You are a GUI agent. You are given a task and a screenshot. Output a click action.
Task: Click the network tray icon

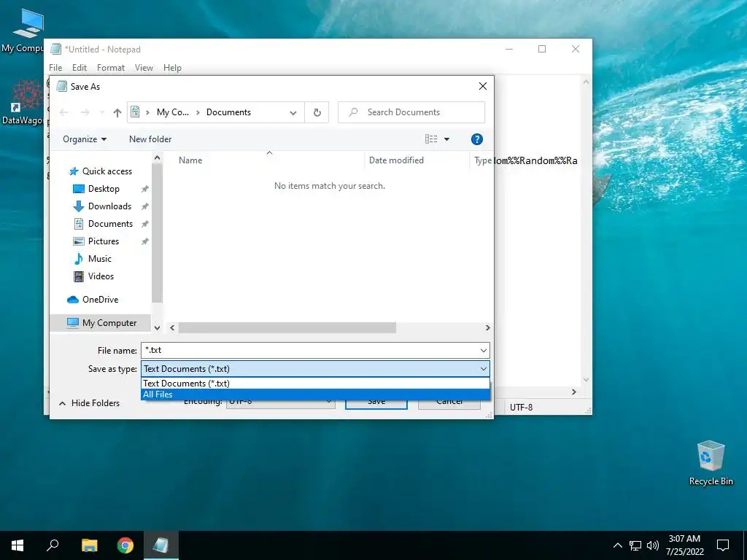tap(635, 545)
